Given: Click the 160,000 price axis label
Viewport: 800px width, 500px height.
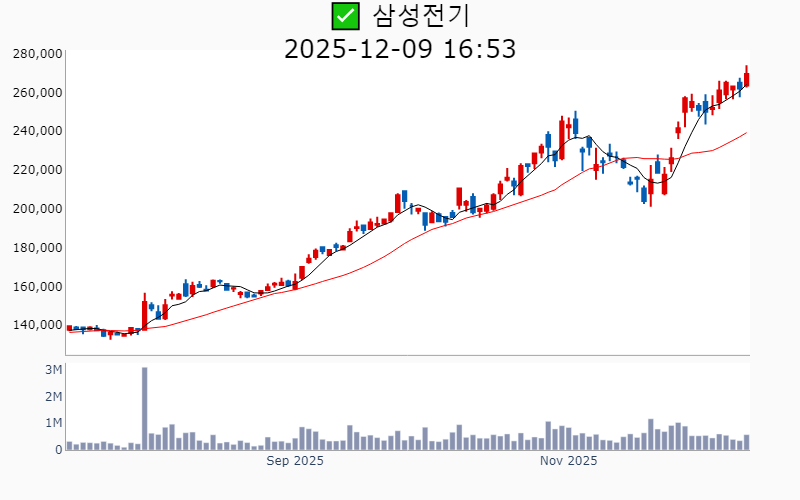Looking at the screenshot, I should (37, 287).
